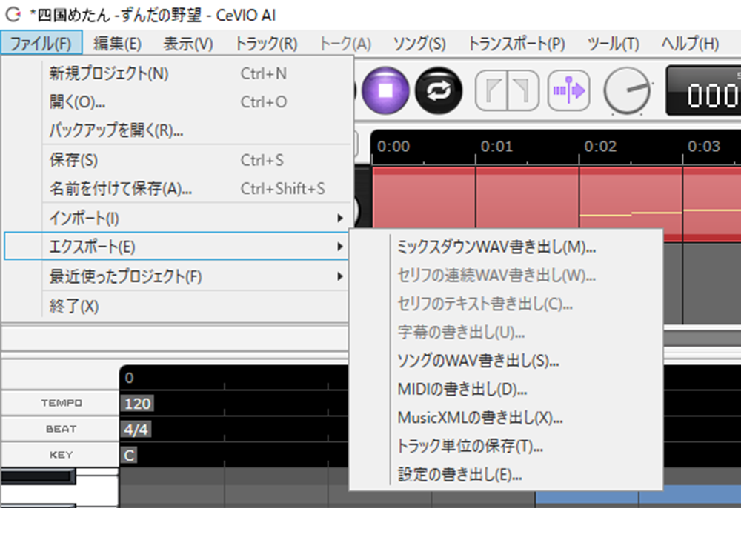Screen dimensions: 741x560
Task: Click the BEAT row label
Action: pos(61,429)
